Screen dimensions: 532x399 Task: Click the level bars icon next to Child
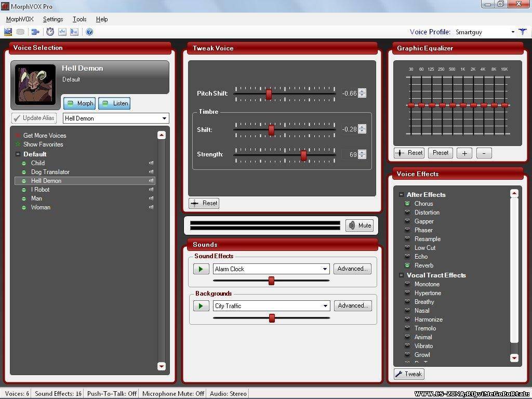click(x=151, y=163)
